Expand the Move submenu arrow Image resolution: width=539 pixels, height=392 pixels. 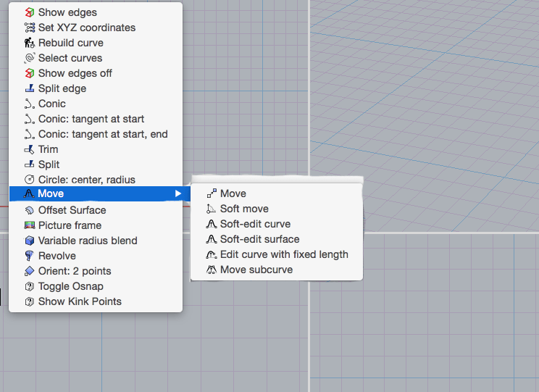177,193
